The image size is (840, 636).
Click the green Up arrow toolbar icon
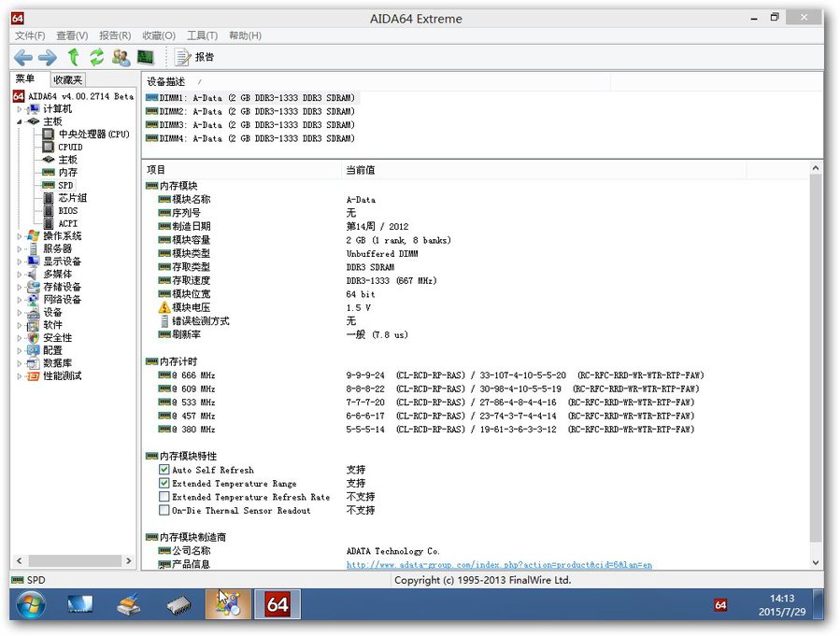click(74, 57)
